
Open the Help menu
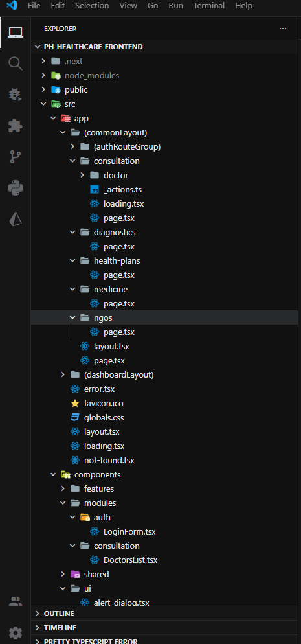click(x=244, y=6)
